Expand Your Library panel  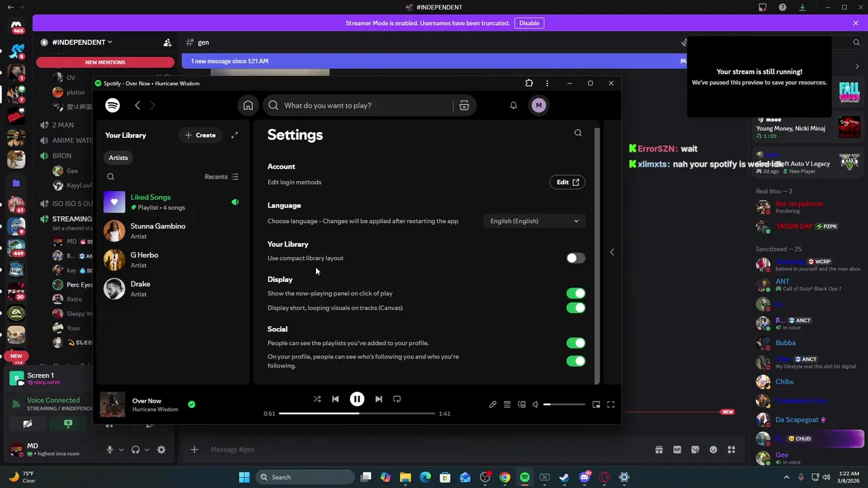[235, 135]
